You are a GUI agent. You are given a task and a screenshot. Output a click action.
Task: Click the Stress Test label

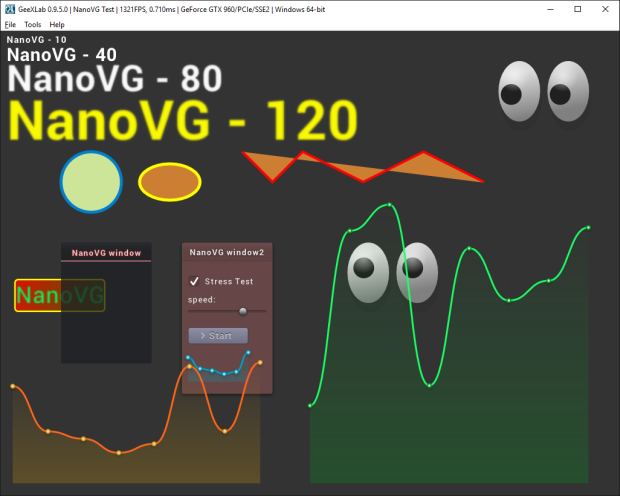(x=229, y=281)
